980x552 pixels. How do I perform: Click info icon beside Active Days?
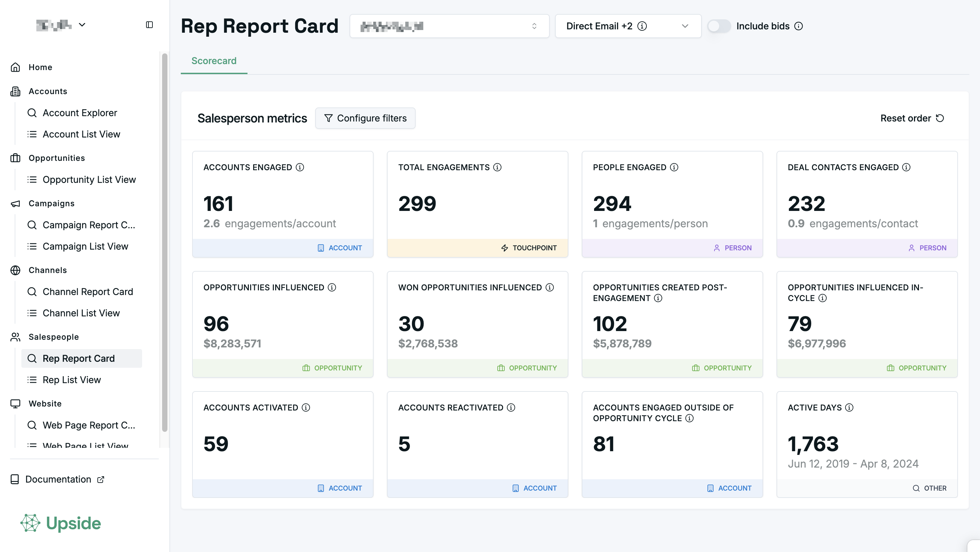coord(849,408)
